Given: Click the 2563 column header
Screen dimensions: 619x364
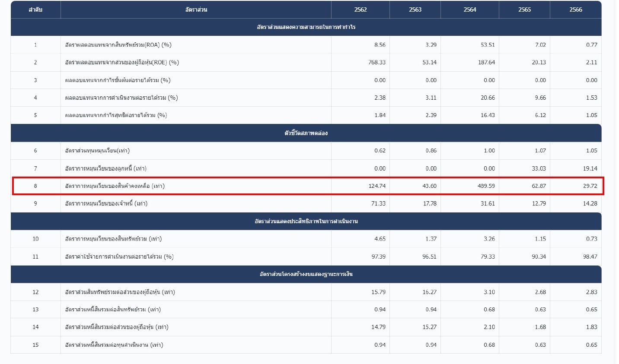Looking at the screenshot, I should 415,9.
